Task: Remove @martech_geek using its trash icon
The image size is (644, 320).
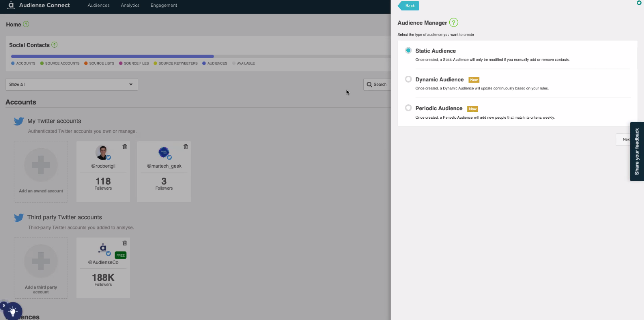Action: point(185,147)
